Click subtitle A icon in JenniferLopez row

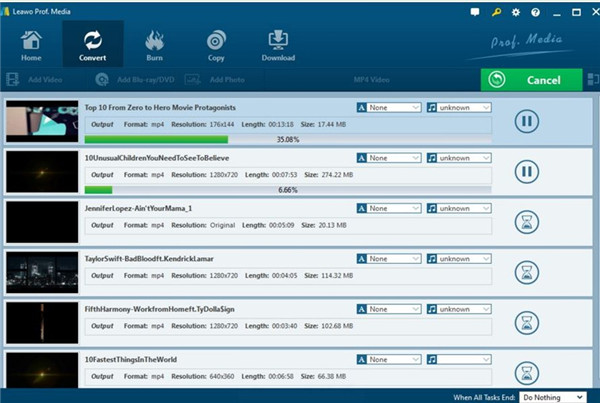coord(362,208)
